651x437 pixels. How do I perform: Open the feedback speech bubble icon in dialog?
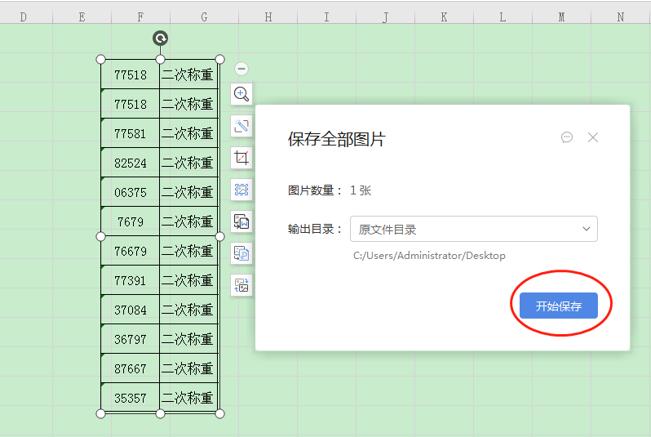pyautogui.click(x=567, y=137)
